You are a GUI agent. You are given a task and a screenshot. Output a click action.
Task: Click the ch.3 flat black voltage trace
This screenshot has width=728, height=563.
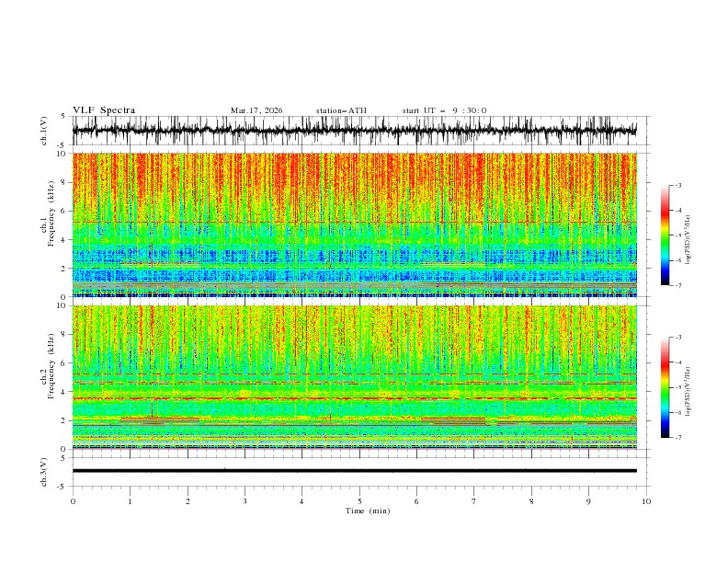(x=355, y=471)
